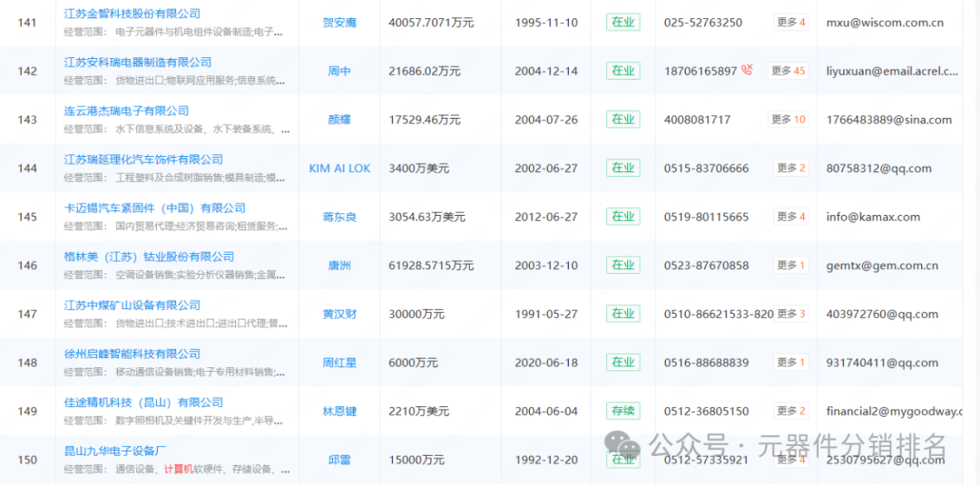Select founding date 2012-06-27

click(546, 218)
